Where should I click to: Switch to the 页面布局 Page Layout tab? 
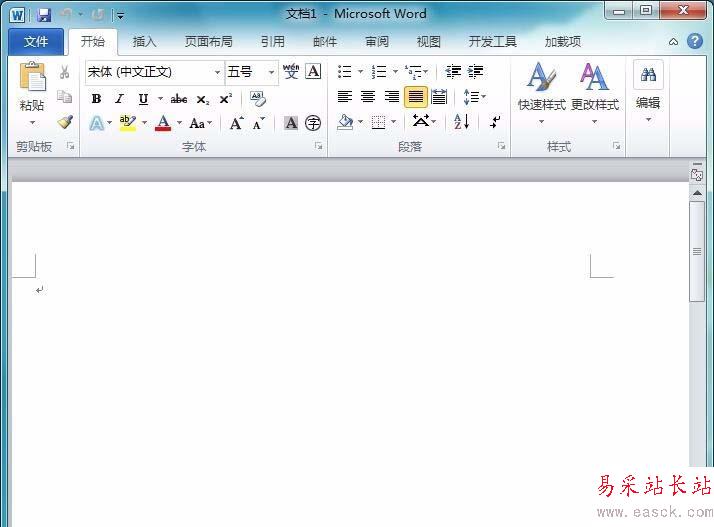click(209, 42)
